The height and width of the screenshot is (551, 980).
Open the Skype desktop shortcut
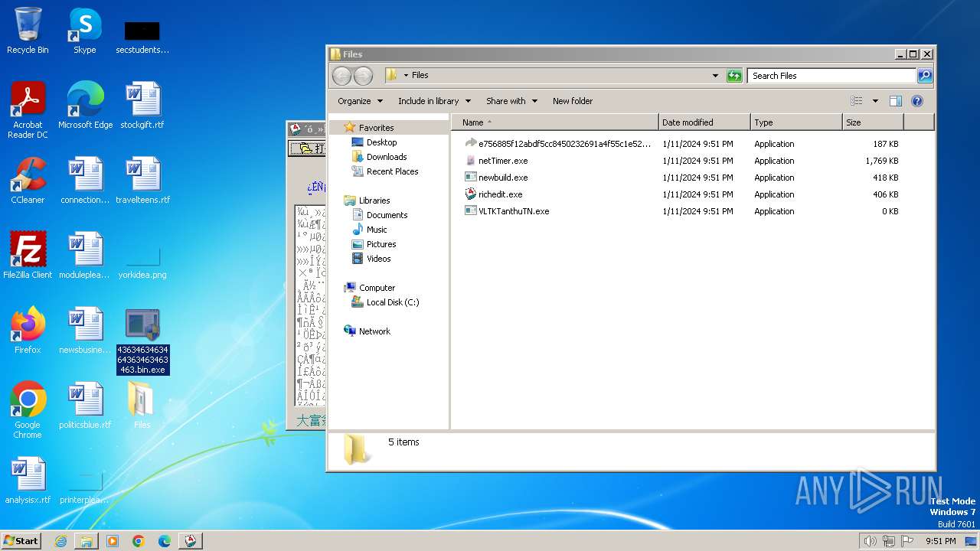[85, 31]
